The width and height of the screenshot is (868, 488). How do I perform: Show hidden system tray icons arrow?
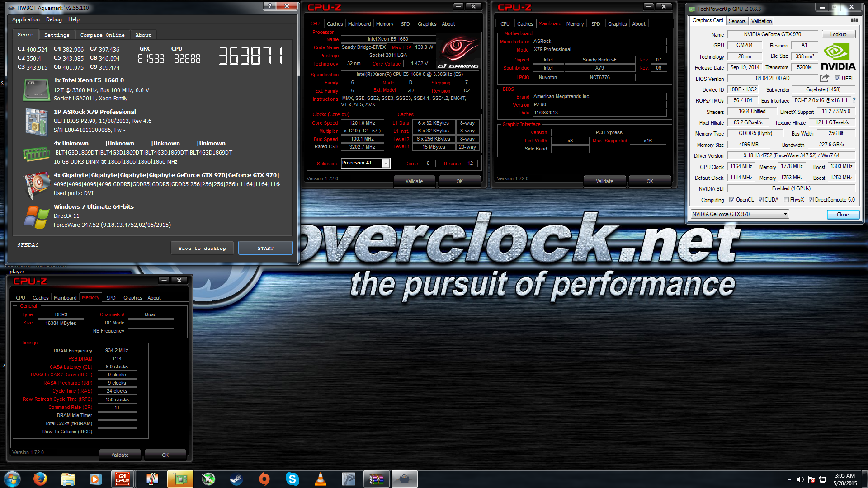tap(789, 479)
